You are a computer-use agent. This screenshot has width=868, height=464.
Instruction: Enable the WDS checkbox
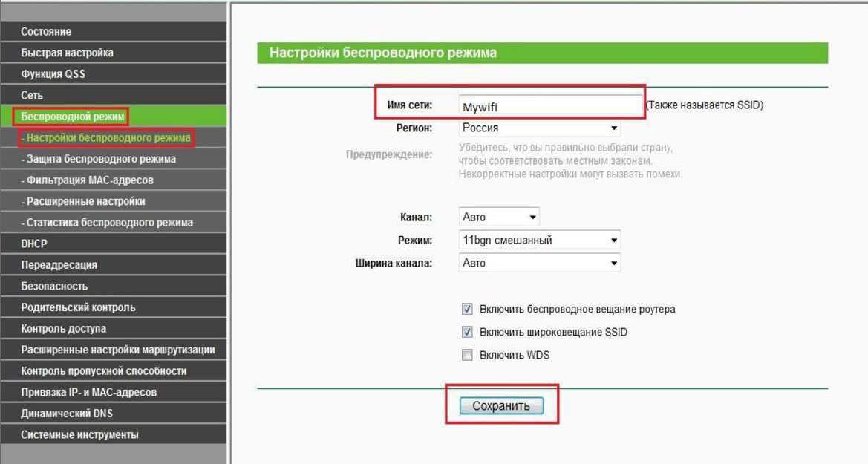point(467,356)
